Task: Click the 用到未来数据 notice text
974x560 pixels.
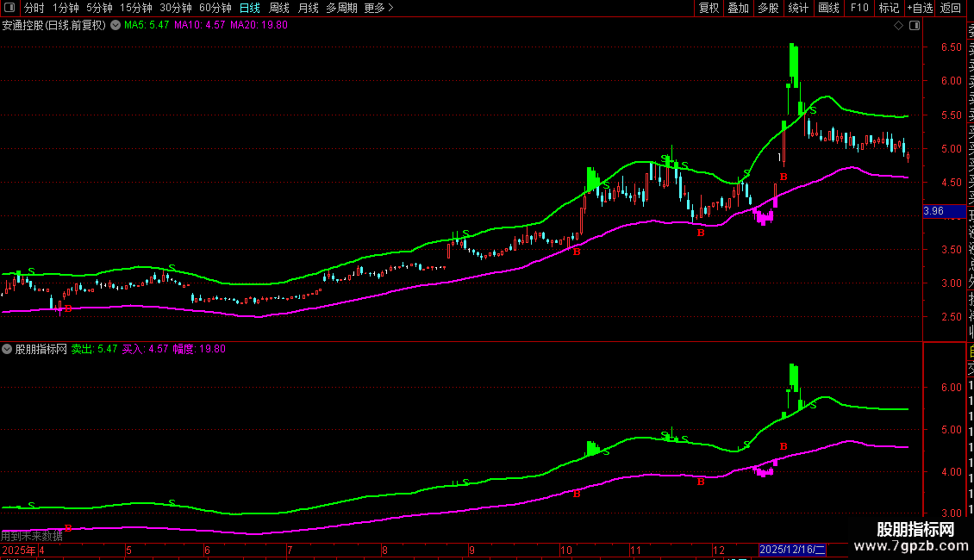Action: click(32, 536)
